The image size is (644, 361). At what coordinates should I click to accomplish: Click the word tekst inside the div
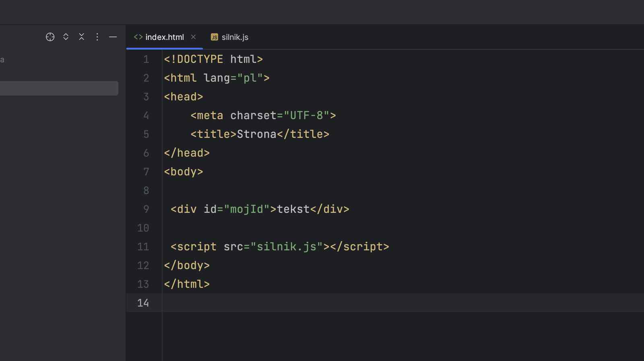[x=293, y=209]
